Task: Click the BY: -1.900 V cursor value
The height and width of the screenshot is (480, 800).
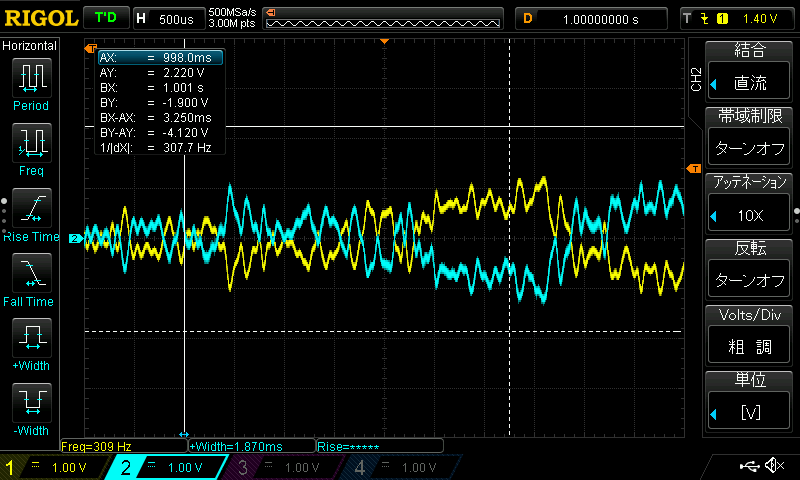Action: tap(185, 103)
